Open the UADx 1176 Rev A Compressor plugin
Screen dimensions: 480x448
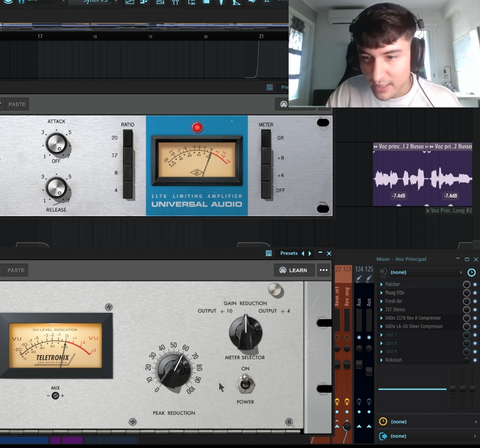(412, 318)
